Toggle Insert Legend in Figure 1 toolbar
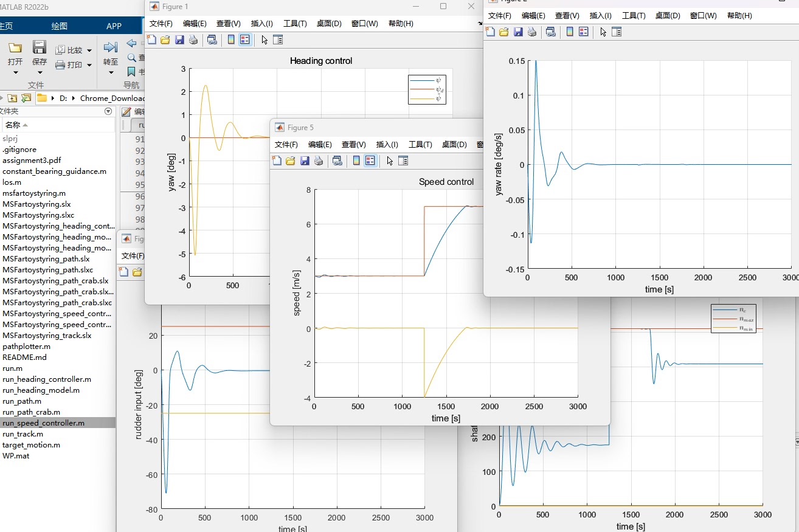799x532 pixels. point(245,40)
